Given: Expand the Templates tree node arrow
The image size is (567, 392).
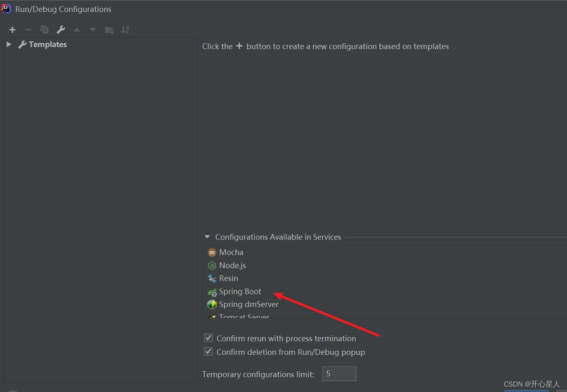Looking at the screenshot, I should pos(9,44).
